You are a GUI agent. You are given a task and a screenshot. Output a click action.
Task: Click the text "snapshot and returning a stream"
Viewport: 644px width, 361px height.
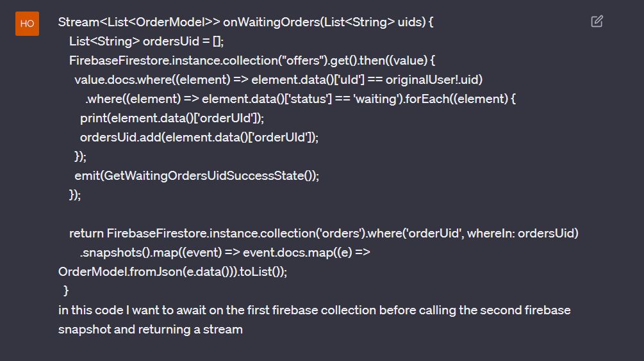tap(151, 330)
